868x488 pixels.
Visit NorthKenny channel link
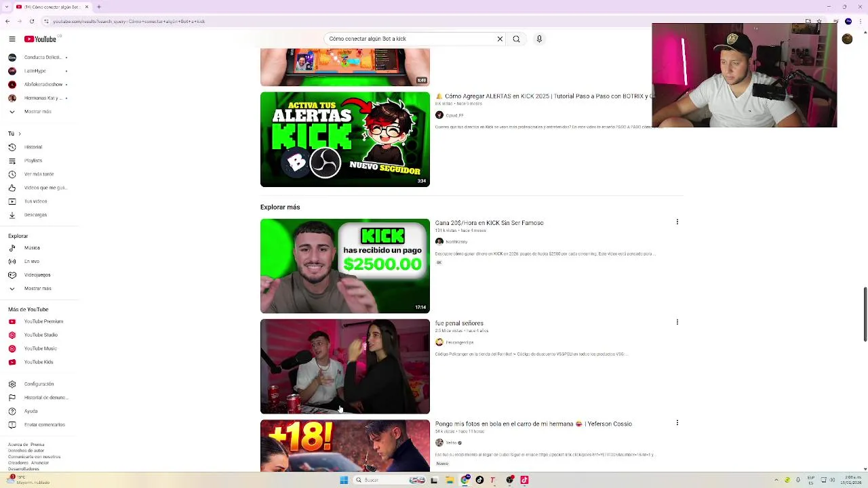pos(456,242)
